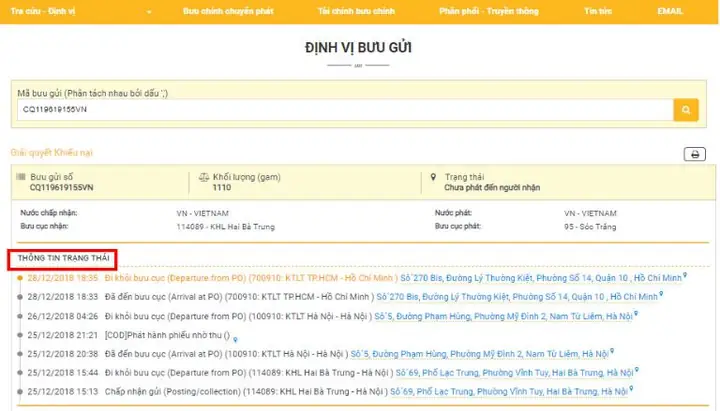The image size is (720, 411).
Task: Open Phân phối - Truyền thông menu
Action: [489, 11]
